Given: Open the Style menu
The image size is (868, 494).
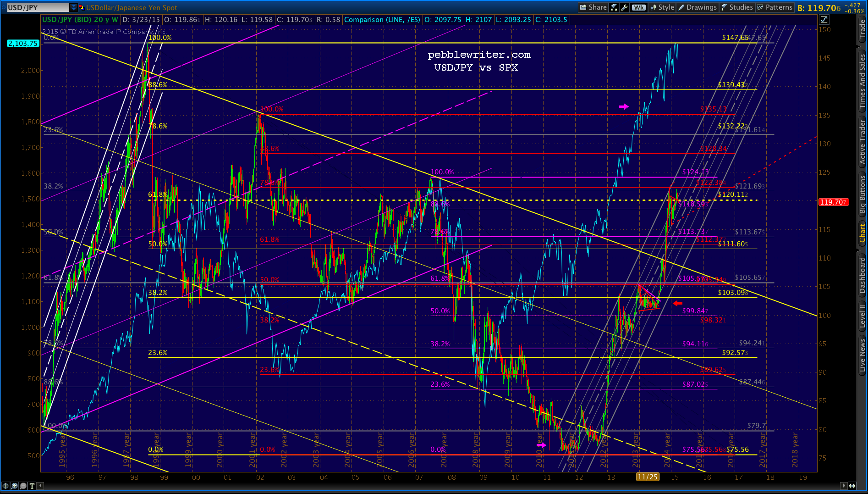Looking at the screenshot, I should click(662, 7).
